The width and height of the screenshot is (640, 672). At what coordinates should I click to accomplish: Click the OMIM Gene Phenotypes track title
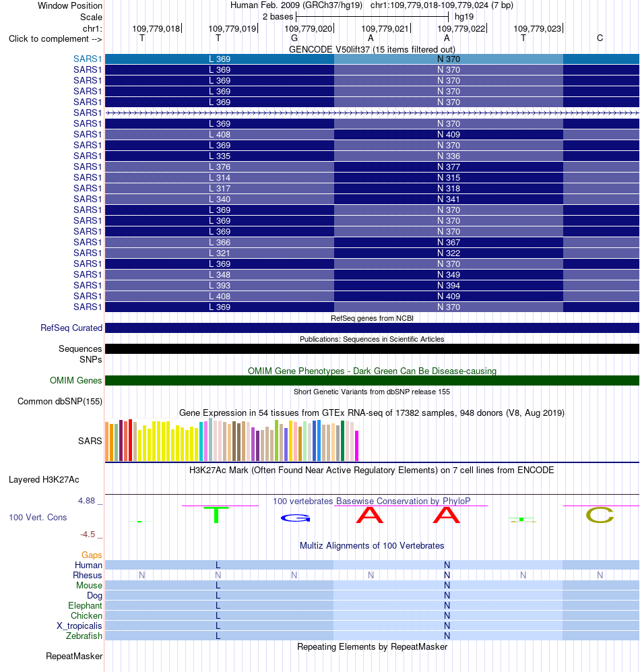tap(372, 371)
